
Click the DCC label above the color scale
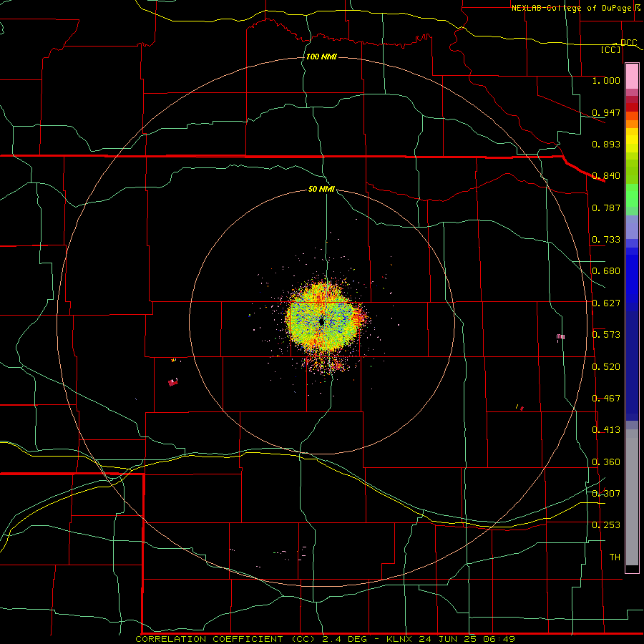pos(628,43)
